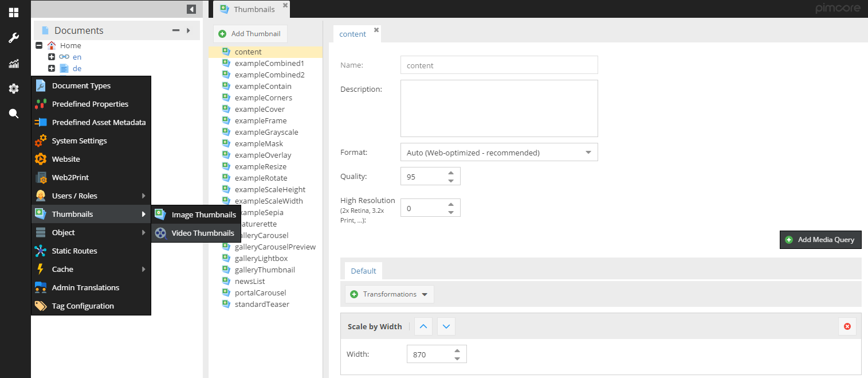
Task: Open the Static Routes menu entry
Action: click(x=74, y=251)
